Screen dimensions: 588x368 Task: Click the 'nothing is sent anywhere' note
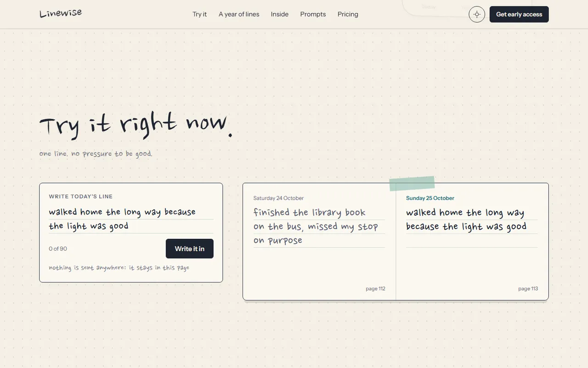tap(119, 268)
